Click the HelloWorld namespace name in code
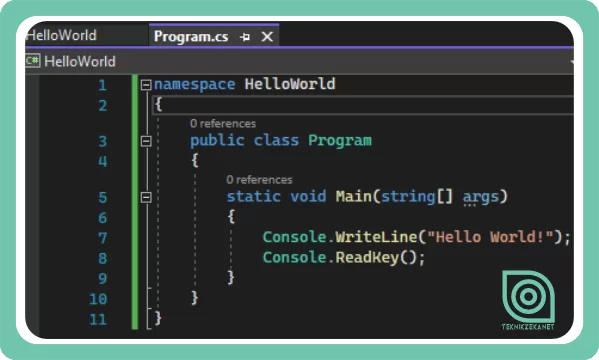 pyautogui.click(x=290, y=84)
